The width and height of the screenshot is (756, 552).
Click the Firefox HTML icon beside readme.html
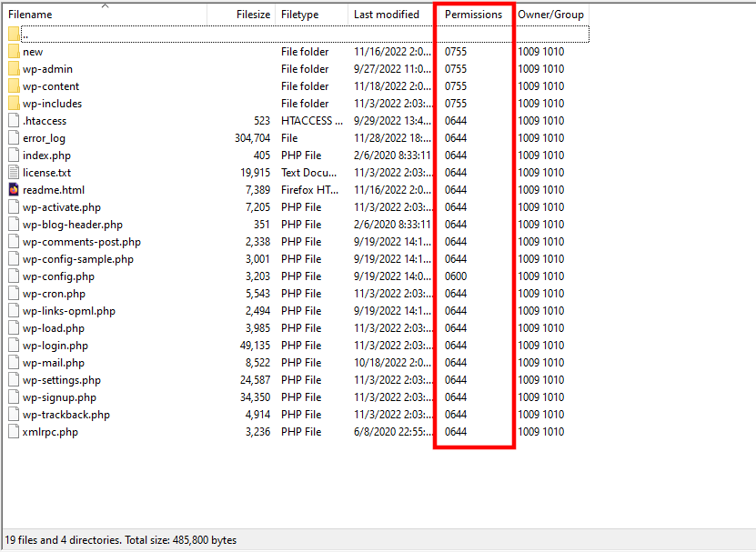(x=13, y=189)
